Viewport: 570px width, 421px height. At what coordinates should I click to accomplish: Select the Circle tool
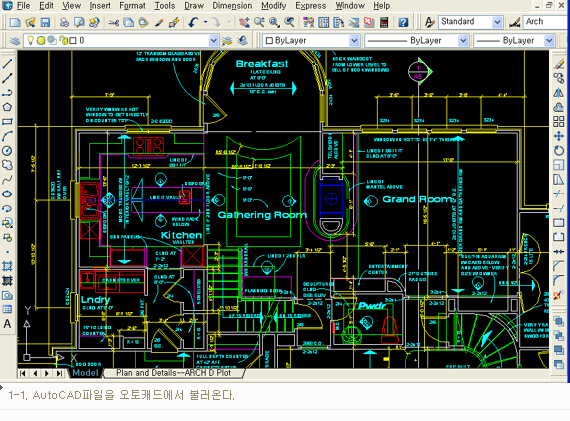[x=7, y=151]
